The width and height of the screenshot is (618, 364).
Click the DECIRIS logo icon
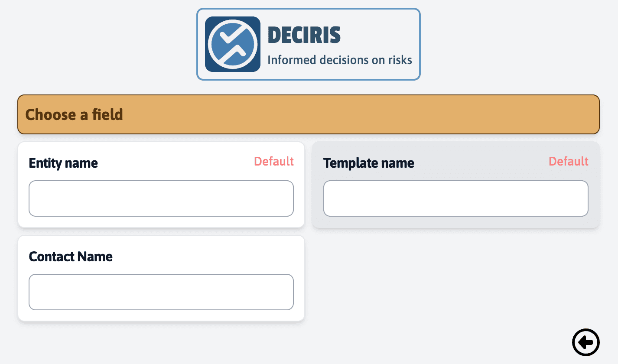232,44
